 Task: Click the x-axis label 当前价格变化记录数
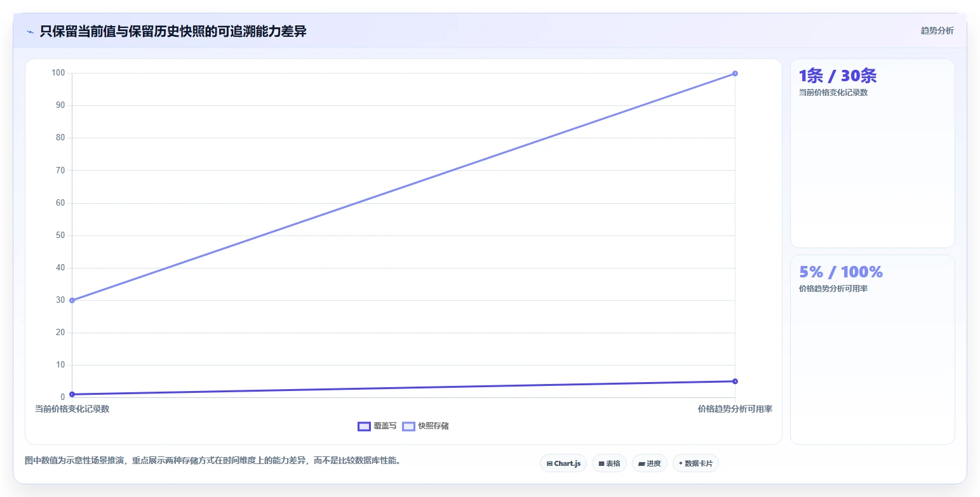pyautogui.click(x=72, y=409)
